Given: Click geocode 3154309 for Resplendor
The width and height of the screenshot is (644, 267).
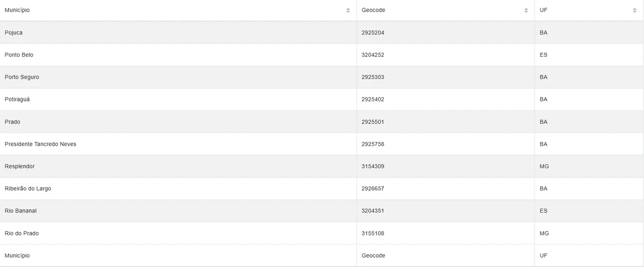Looking at the screenshot, I should pos(373,166).
